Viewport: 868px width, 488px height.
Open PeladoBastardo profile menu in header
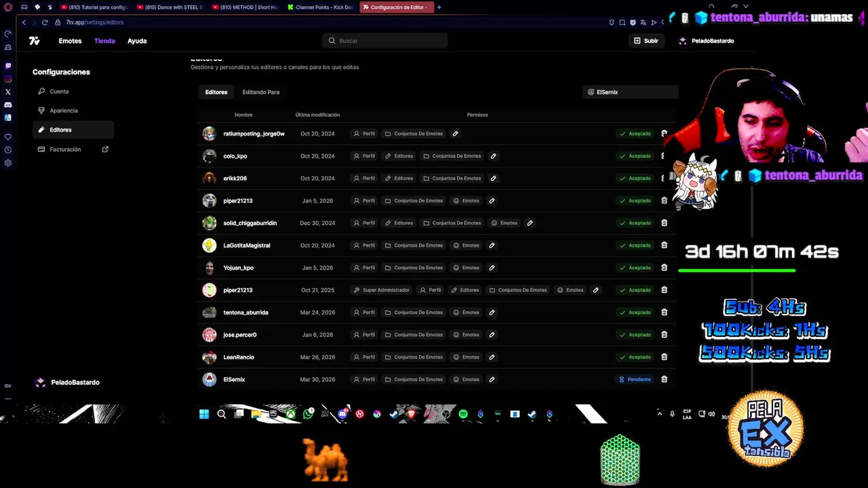(706, 41)
